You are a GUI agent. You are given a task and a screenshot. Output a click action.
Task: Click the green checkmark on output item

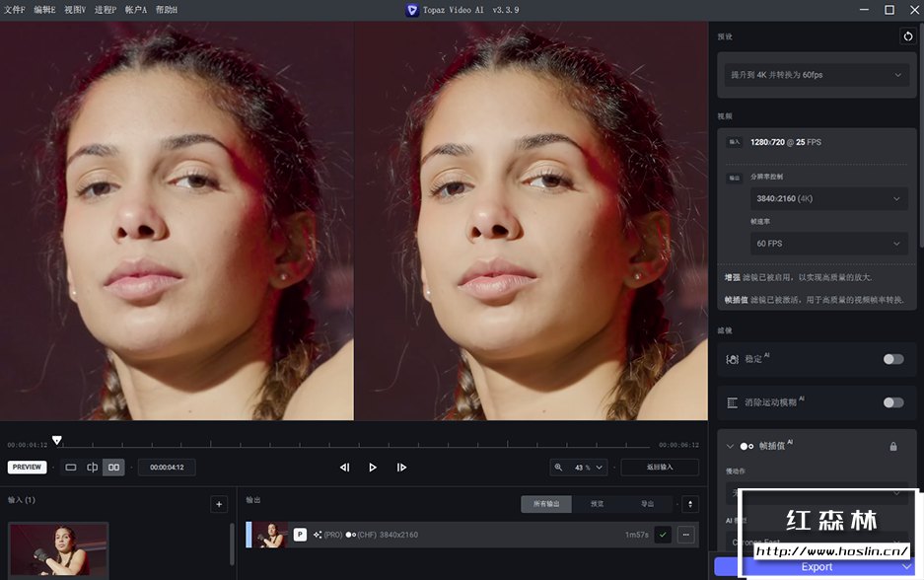click(x=663, y=535)
